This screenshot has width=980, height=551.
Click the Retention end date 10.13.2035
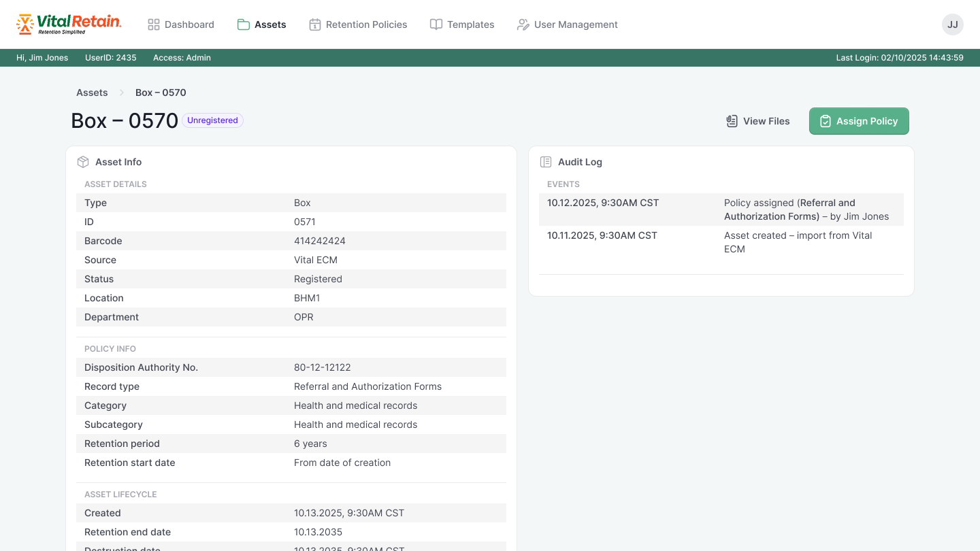pos(318,532)
